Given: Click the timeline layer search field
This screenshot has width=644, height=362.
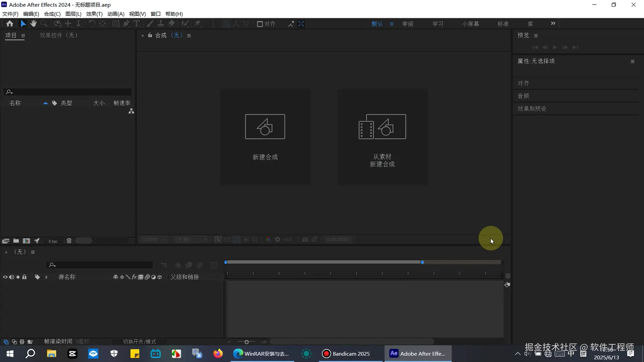Looking at the screenshot, I should coord(100,265).
